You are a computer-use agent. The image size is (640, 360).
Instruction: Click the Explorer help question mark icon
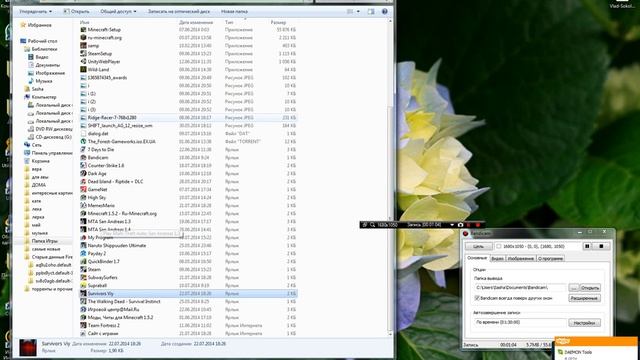coord(384,11)
